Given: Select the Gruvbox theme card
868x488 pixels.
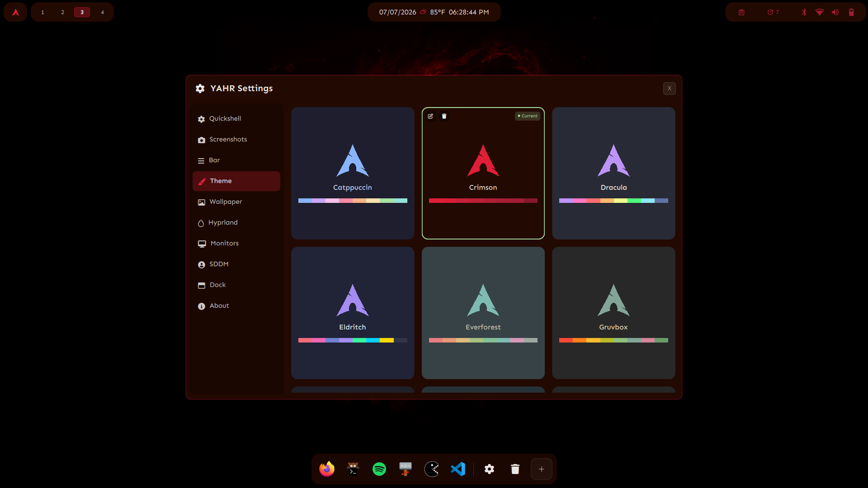Looking at the screenshot, I should point(613,313).
